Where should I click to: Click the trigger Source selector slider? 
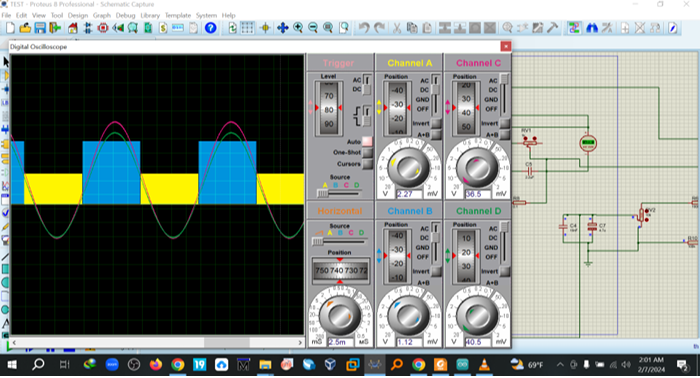coord(339,193)
